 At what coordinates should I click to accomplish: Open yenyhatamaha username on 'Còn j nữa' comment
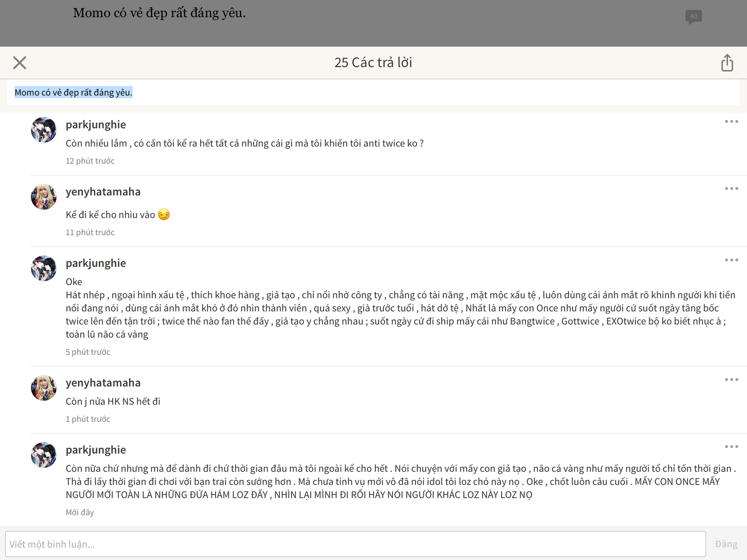[103, 383]
